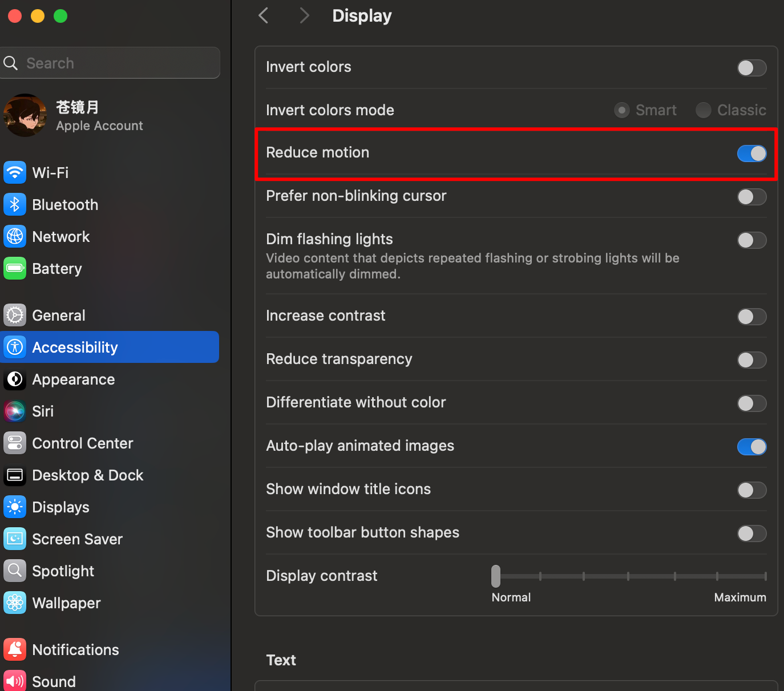Click the 'Text' section heading
The image size is (784, 691).
click(281, 660)
